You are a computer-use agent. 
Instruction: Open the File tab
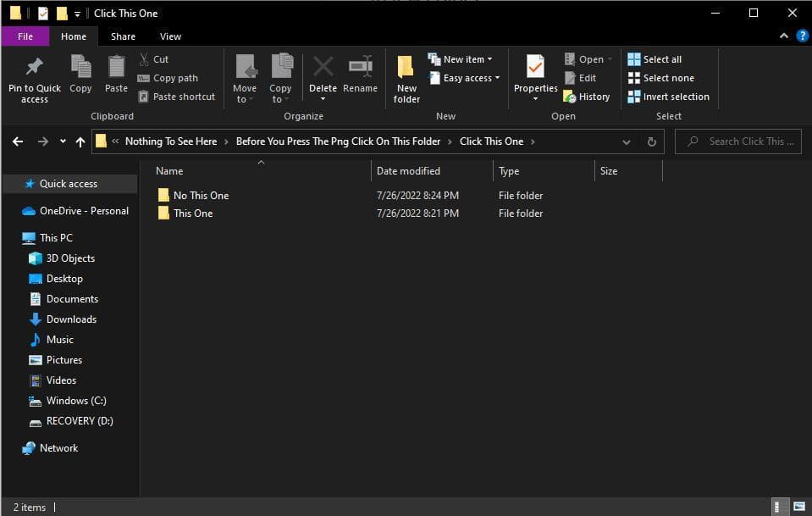25,36
